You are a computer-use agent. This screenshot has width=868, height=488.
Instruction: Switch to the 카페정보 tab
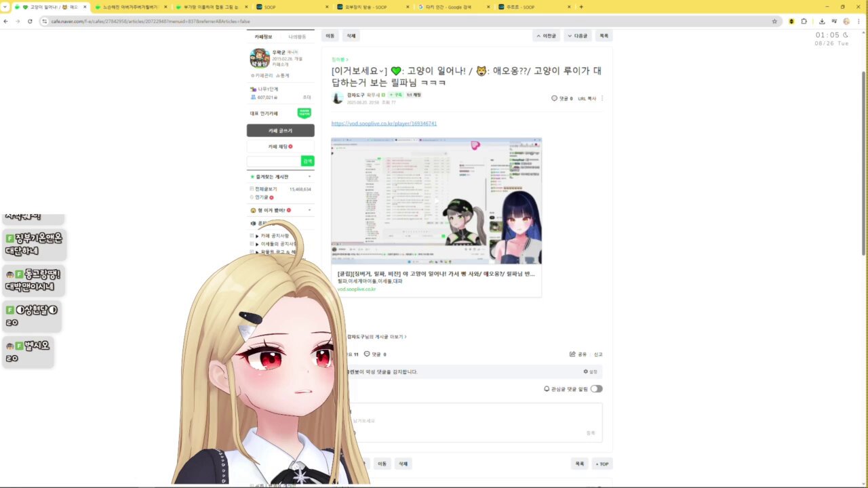click(263, 37)
